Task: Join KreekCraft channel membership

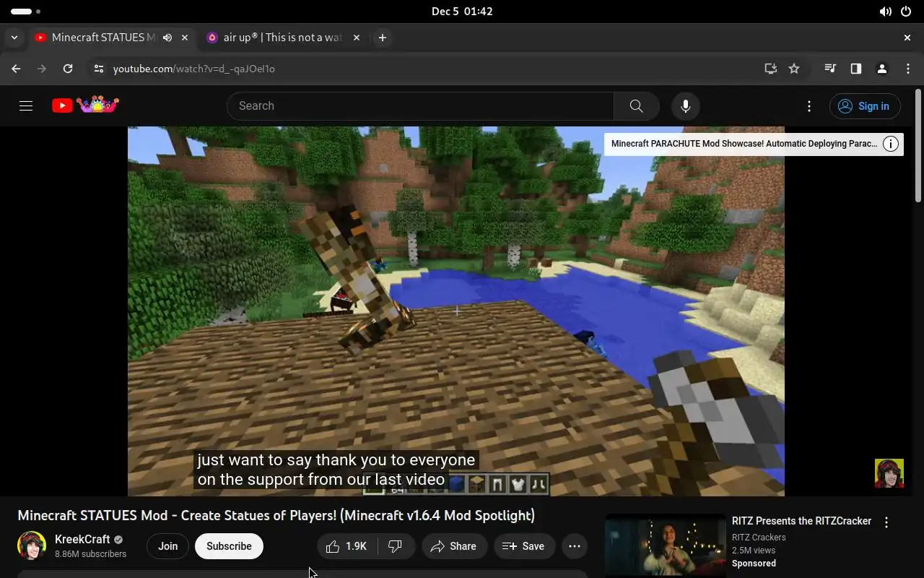Action: pos(168,546)
